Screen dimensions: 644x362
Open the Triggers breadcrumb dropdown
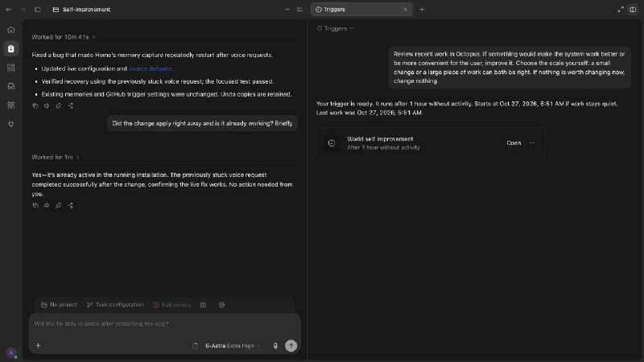[335, 28]
